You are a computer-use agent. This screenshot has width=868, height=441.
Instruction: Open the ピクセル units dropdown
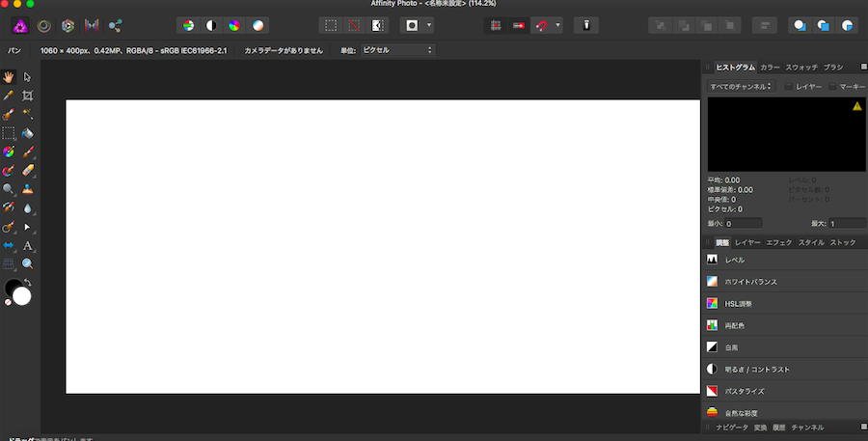396,49
